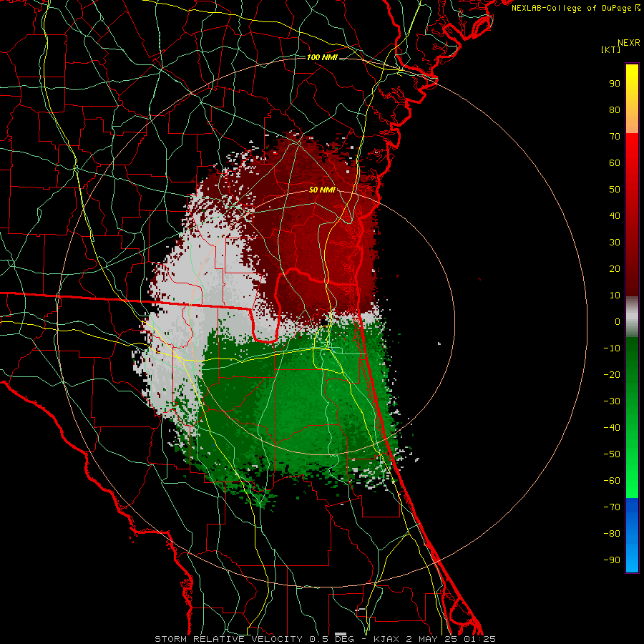
Task: Click the STORM RELATIVE VELOCITY caption text
Action: click(230, 639)
